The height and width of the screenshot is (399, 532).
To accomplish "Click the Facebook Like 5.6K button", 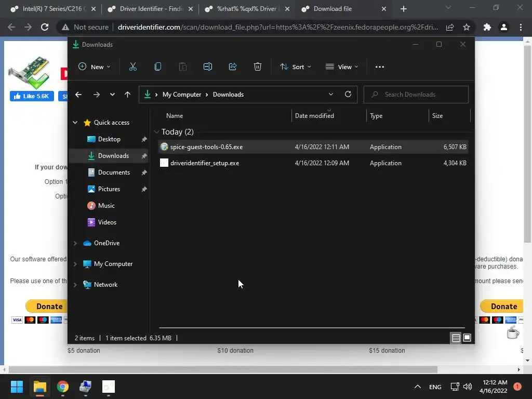I will click(32, 96).
